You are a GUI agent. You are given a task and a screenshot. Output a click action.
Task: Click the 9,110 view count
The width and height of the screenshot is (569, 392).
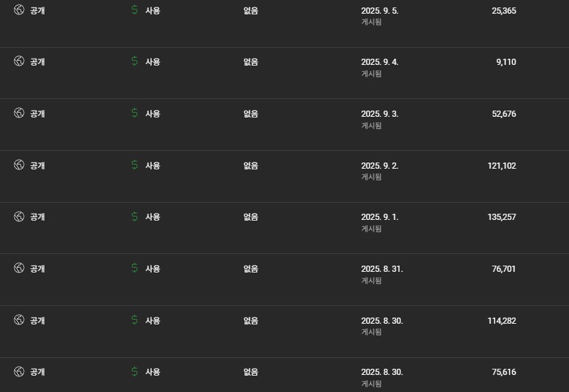pos(505,62)
